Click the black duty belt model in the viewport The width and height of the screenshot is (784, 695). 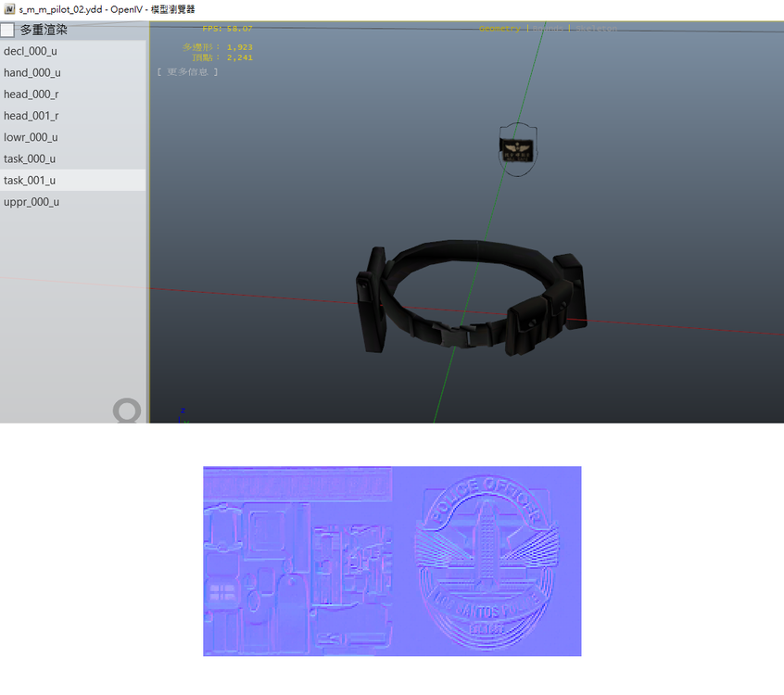point(471,298)
